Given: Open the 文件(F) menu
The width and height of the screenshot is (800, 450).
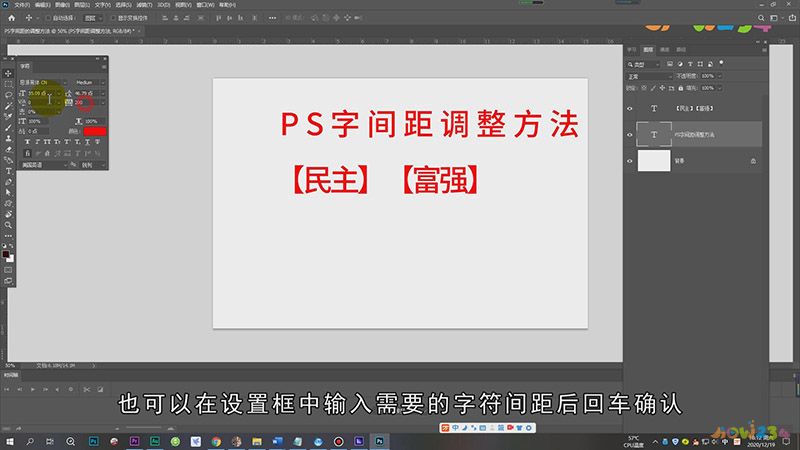Looking at the screenshot, I should (22, 5).
